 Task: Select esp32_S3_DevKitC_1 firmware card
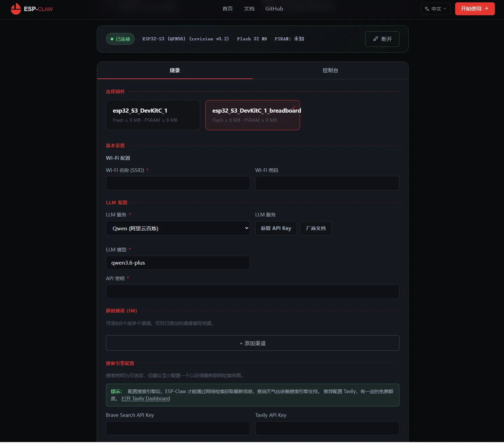(153, 115)
